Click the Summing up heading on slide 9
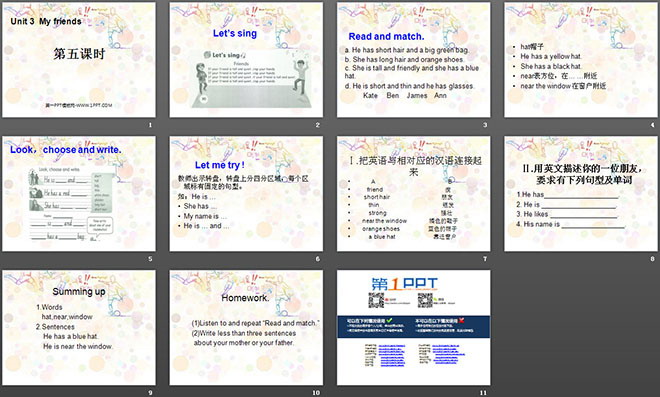 point(79,291)
